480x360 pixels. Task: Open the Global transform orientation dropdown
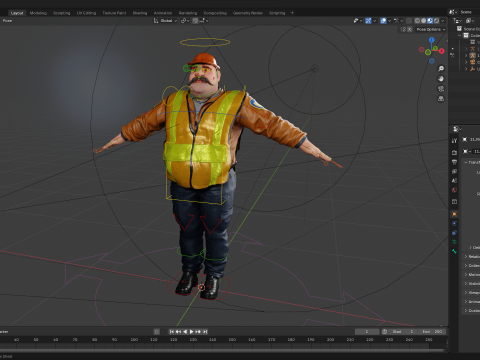click(x=165, y=21)
